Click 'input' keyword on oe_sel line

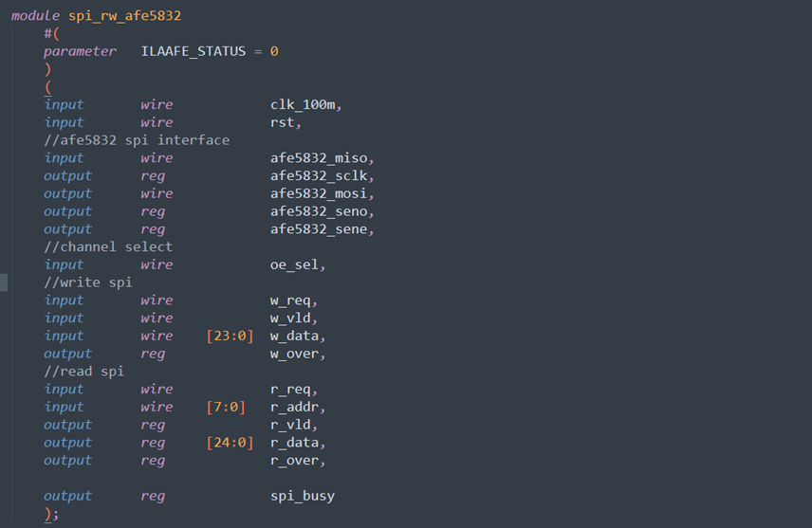click(x=64, y=265)
